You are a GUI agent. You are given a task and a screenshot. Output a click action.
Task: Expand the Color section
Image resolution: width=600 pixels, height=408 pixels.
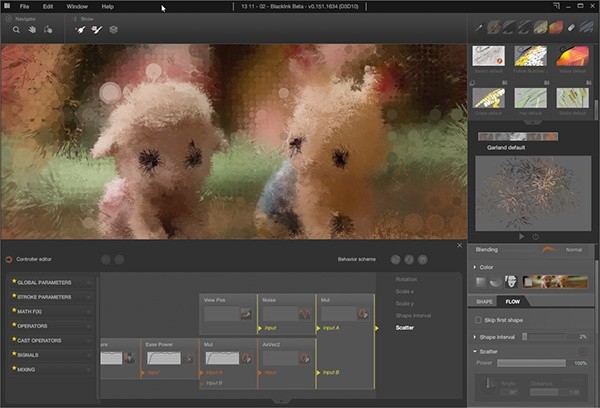(x=475, y=267)
